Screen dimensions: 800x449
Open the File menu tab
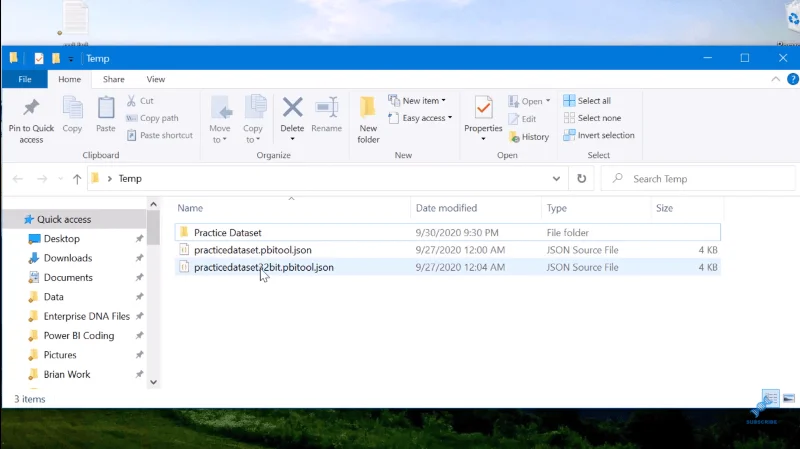pos(24,79)
